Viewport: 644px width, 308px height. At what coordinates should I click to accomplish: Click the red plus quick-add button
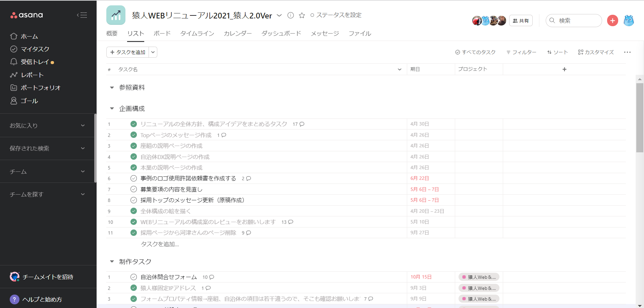point(612,20)
